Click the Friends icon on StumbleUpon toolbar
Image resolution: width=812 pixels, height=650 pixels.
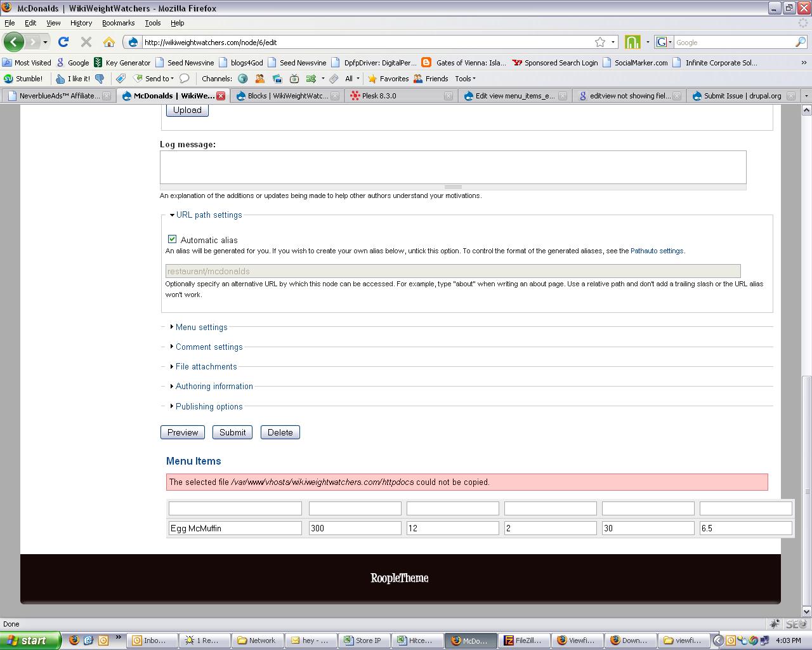(x=417, y=78)
